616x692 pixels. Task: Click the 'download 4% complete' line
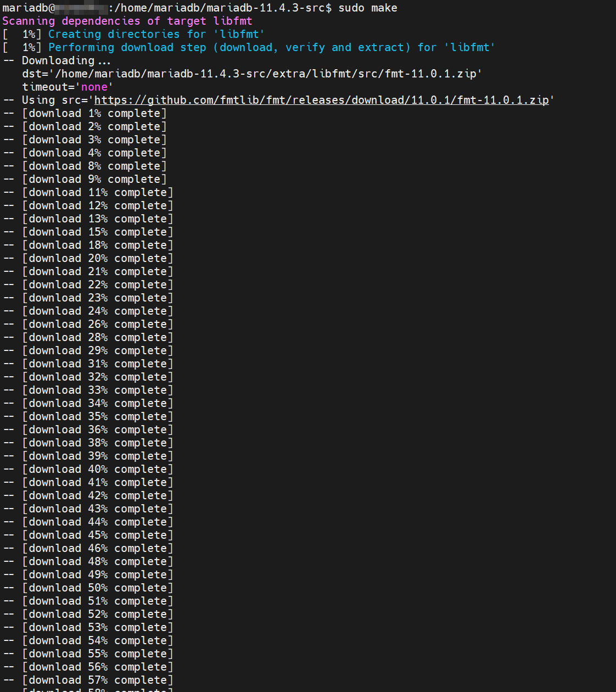[x=85, y=153]
